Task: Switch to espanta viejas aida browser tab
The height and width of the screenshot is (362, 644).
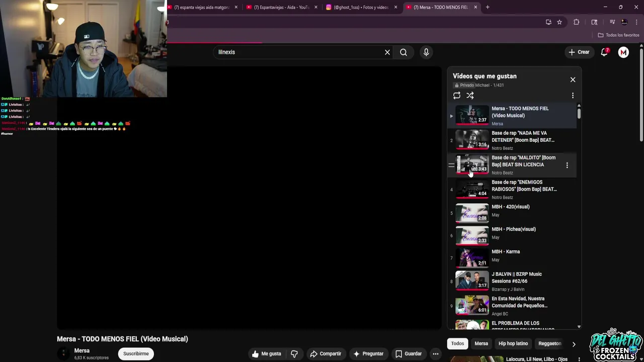Action: pyautogui.click(x=201, y=7)
